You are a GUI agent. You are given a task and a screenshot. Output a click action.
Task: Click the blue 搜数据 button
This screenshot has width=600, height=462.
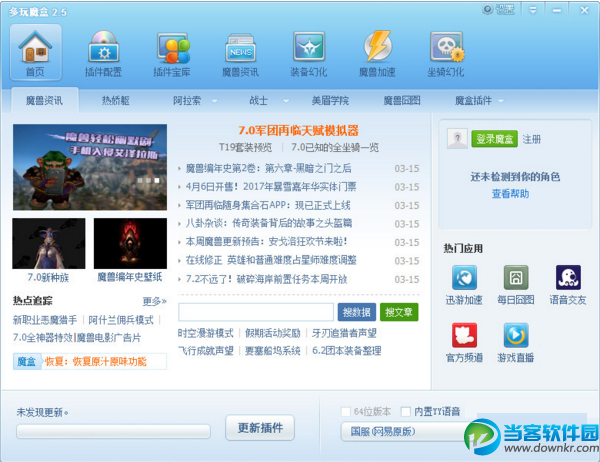point(357,312)
